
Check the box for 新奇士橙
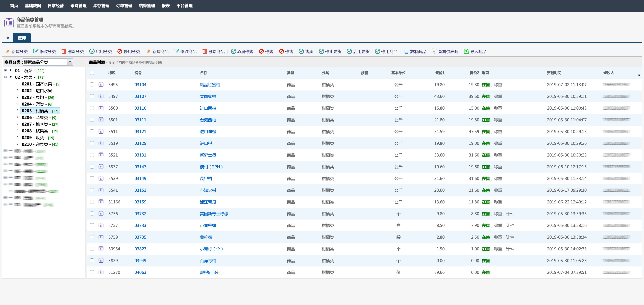[x=92, y=155]
